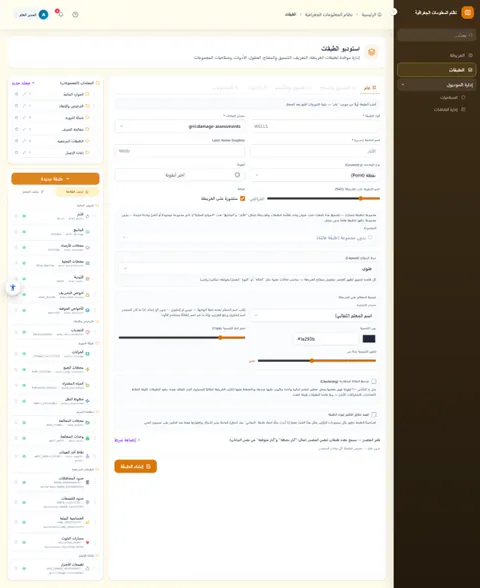
Task: Go to الرئيسية breadcrumb link
Action: pyautogui.click(x=371, y=15)
